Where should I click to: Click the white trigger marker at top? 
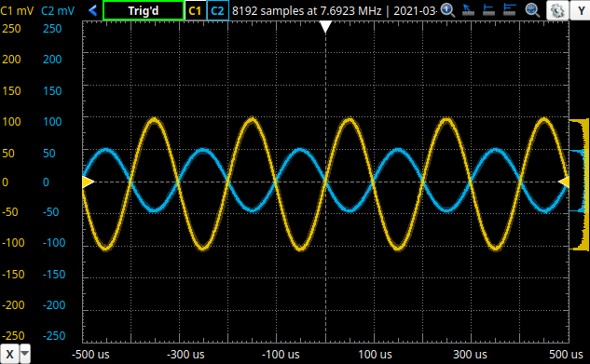pos(325,27)
